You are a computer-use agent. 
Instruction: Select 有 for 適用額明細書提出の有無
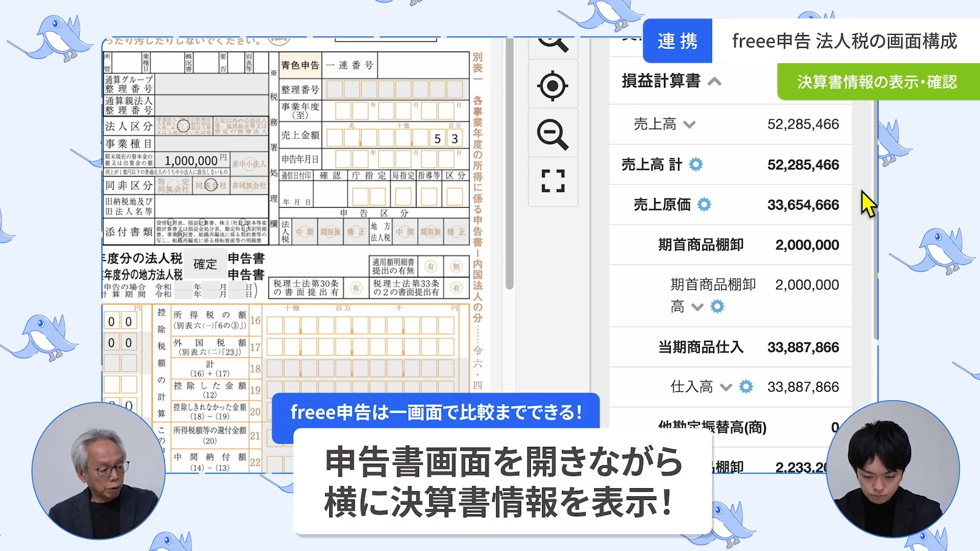(x=431, y=266)
